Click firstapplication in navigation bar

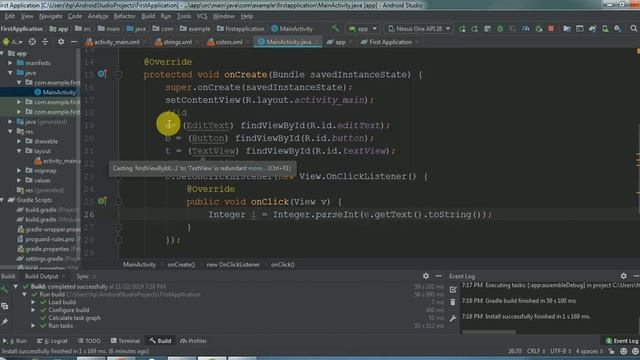click(x=241, y=29)
